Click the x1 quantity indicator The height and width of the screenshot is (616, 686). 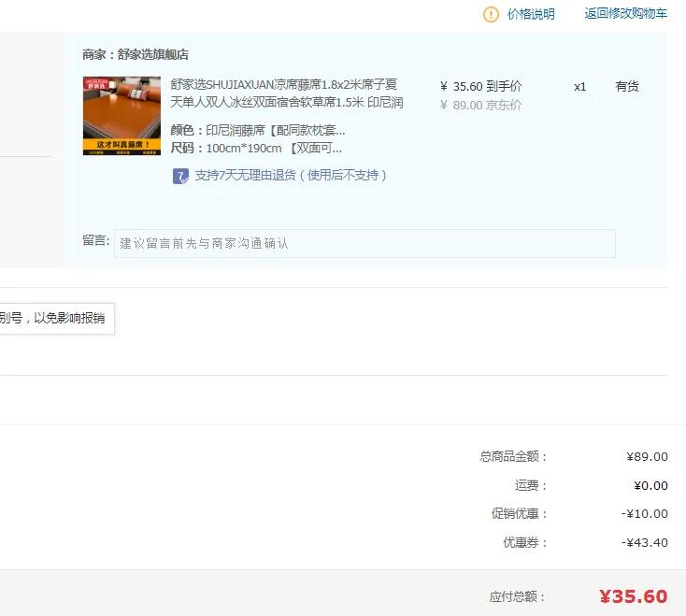pos(579,87)
